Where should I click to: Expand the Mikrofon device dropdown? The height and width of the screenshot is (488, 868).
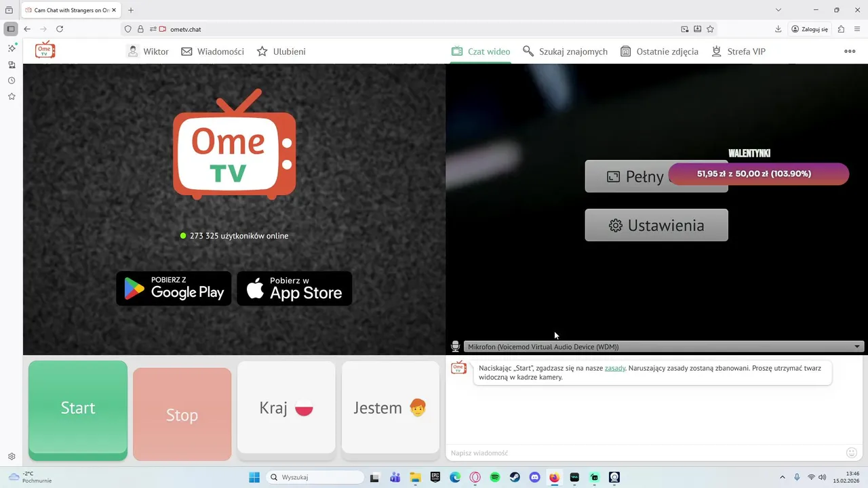664,347
